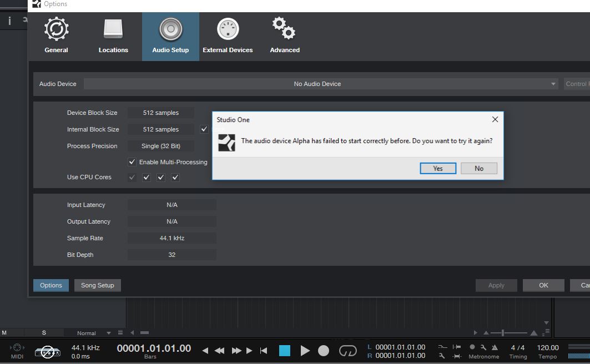Open the Advanced options tab
Viewport: 590px width, 364px height.
click(285, 36)
